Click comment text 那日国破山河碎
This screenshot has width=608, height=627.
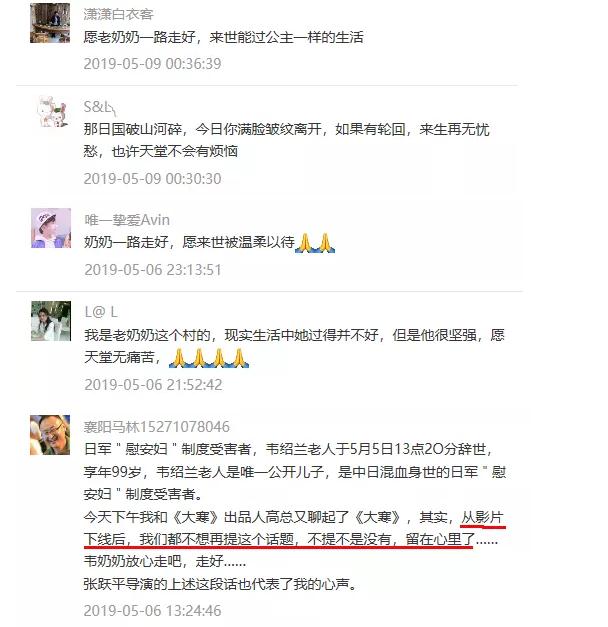pyautogui.click(x=133, y=130)
